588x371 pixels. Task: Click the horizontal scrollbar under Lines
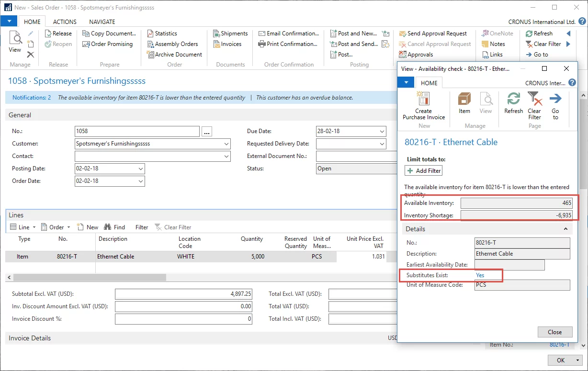[x=90, y=278]
